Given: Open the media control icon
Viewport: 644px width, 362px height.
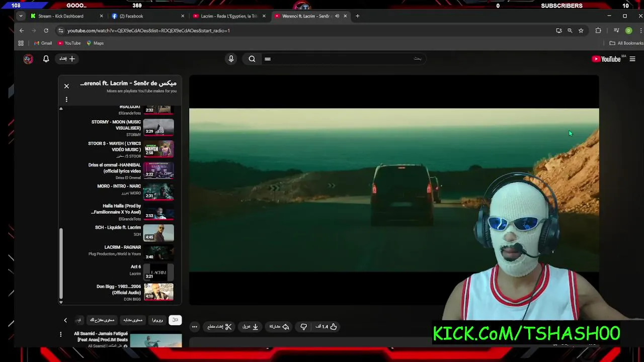Looking at the screenshot, I should (x=616, y=31).
